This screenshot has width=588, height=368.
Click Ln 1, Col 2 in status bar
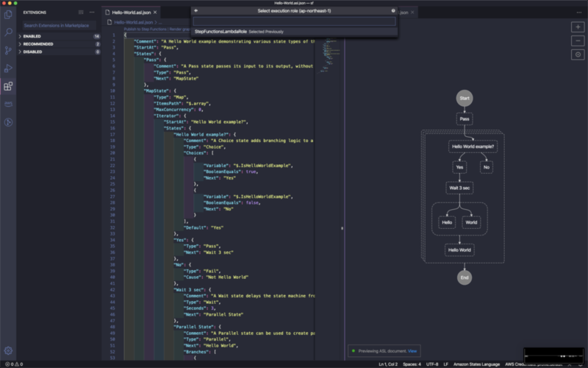tap(388, 364)
